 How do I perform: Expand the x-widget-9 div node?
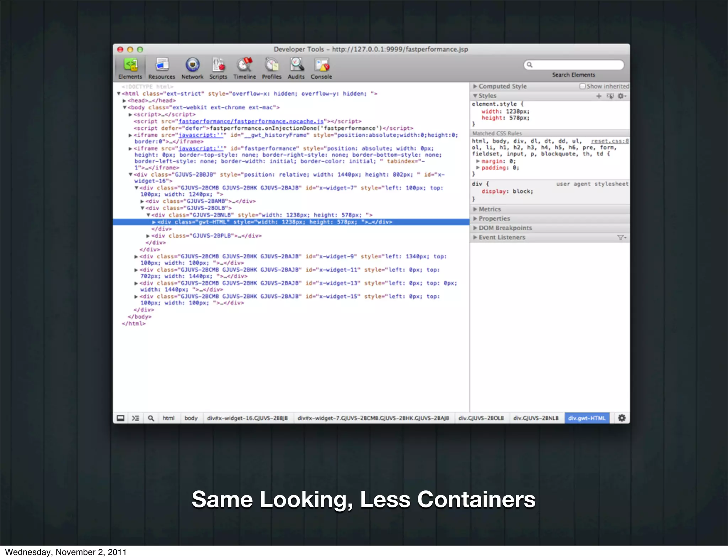[136, 257]
